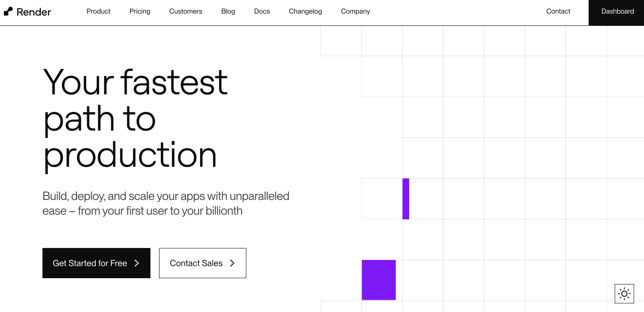Click the arrow icon beside Contact Sales

tap(232, 263)
